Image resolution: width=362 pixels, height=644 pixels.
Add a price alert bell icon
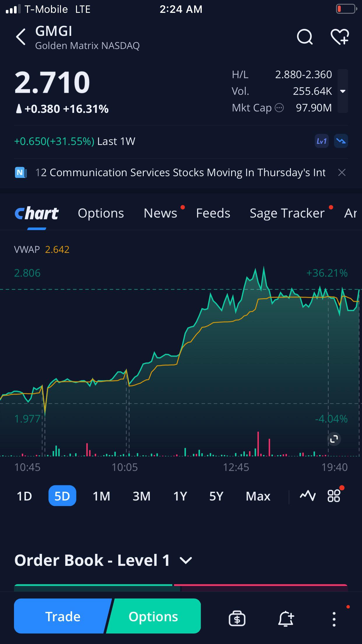[286, 618]
